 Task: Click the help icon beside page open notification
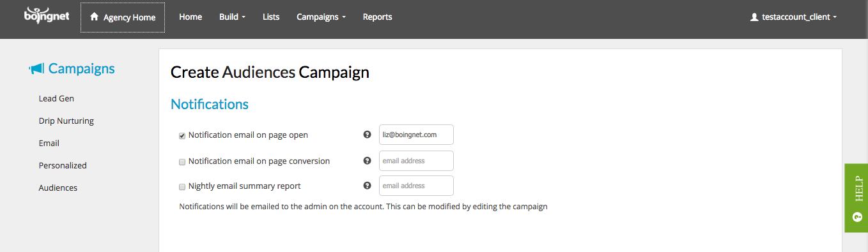tap(367, 135)
